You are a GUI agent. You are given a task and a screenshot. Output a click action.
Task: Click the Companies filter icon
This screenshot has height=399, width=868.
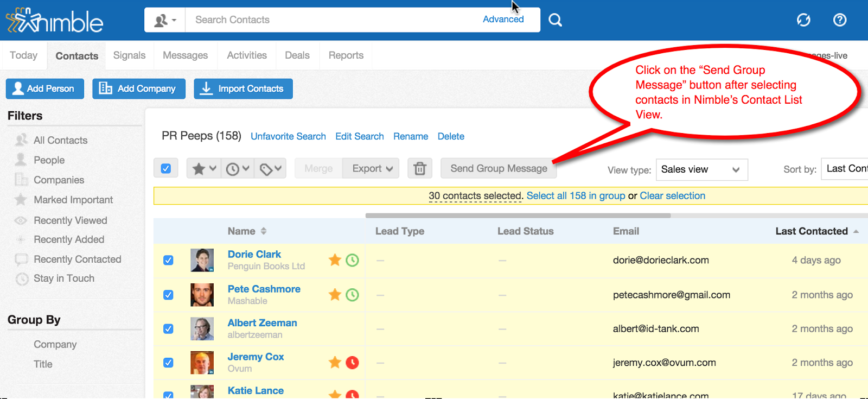[21, 180]
